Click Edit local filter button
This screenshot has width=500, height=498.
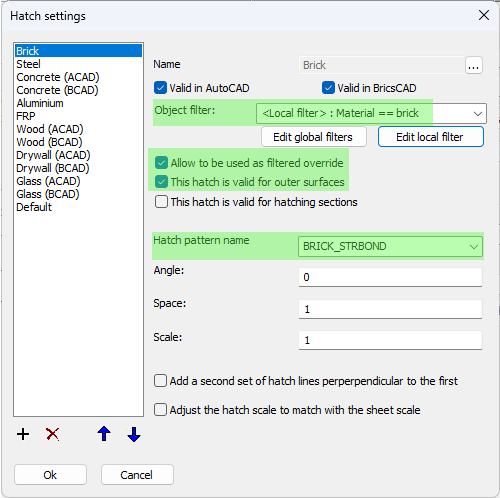click(431, 137)
